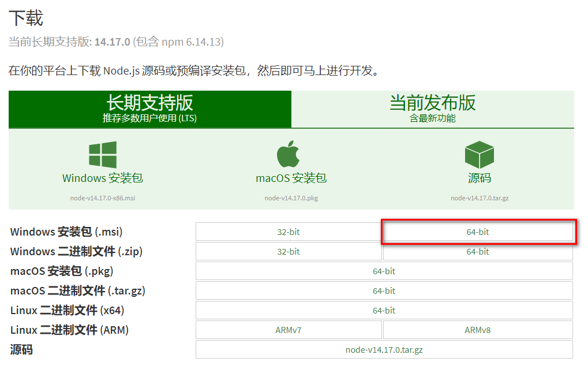Click the Linux 二进制文件 (ARM) row label
The width and height of the screenshot is (588, 373).
(x=69, y=330)
